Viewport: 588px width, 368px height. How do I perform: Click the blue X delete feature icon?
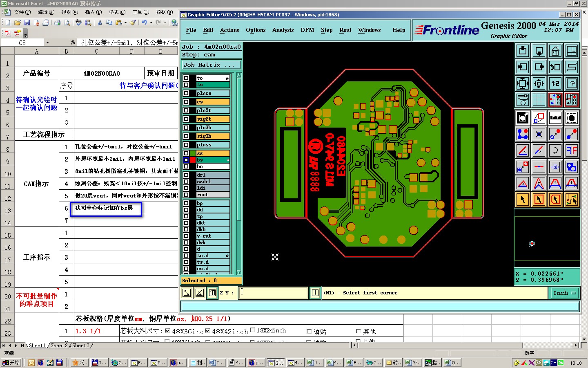539,134
